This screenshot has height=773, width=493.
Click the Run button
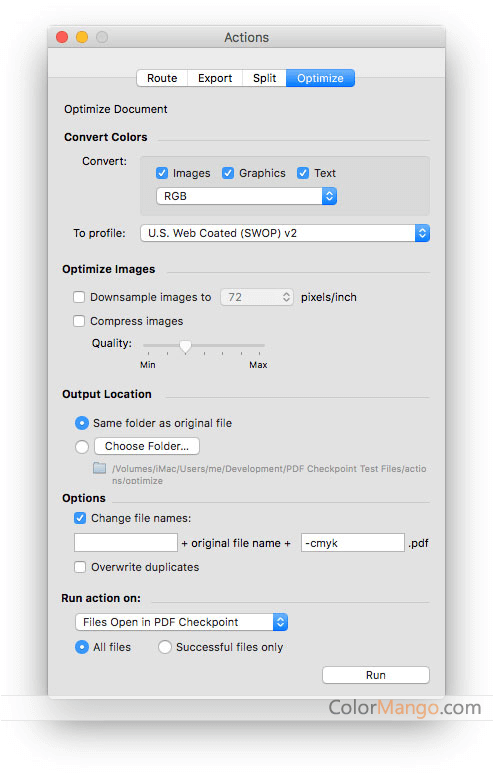[376, 675]
